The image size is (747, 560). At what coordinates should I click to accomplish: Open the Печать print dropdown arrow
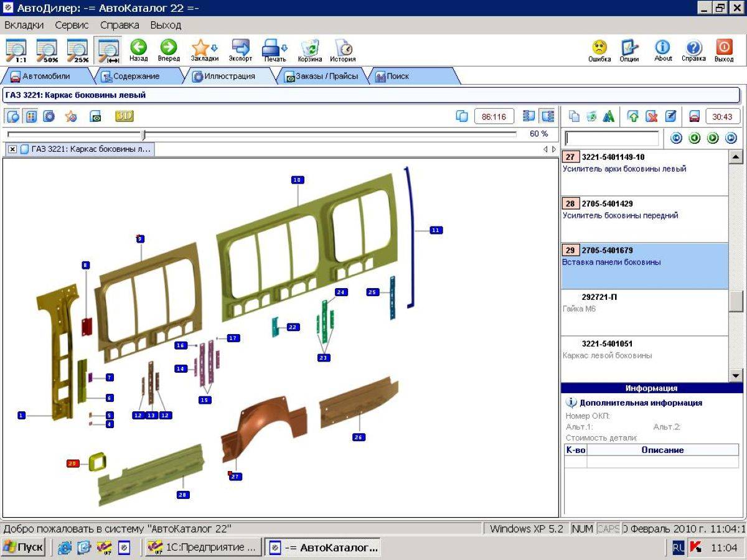284,48
